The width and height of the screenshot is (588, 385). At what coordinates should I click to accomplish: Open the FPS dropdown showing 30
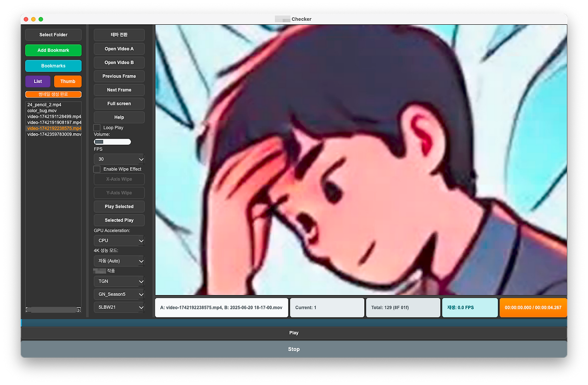(119, 159)
